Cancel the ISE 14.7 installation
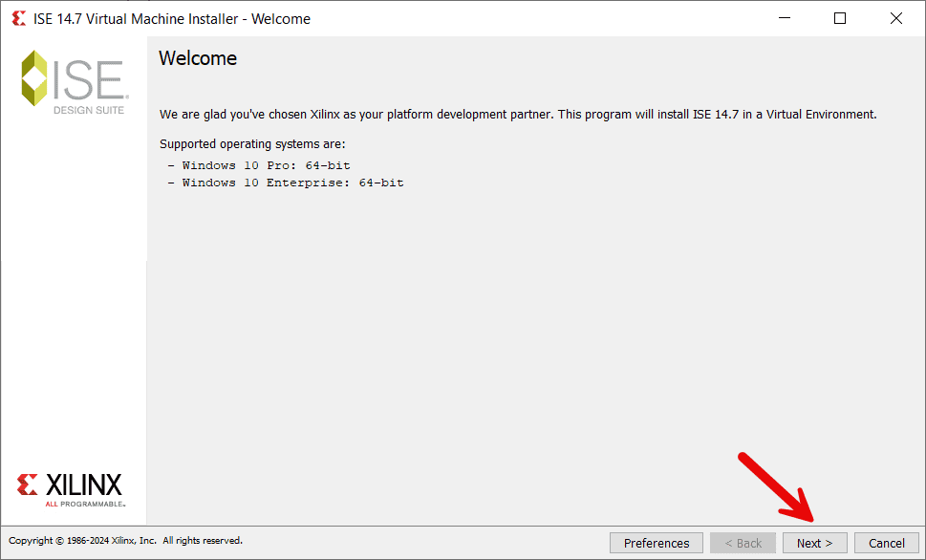Image resolution: width=926 pixels, height=560 pixels. click(886, 542)
